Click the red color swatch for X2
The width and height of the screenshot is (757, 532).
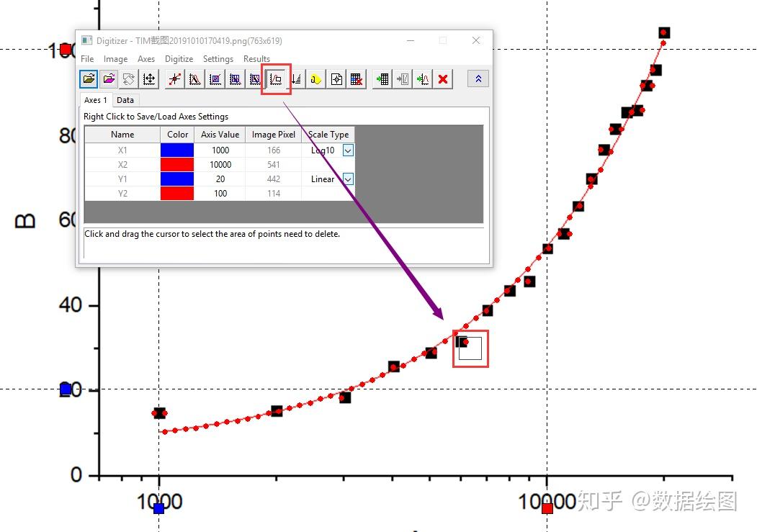pos(177,164)
